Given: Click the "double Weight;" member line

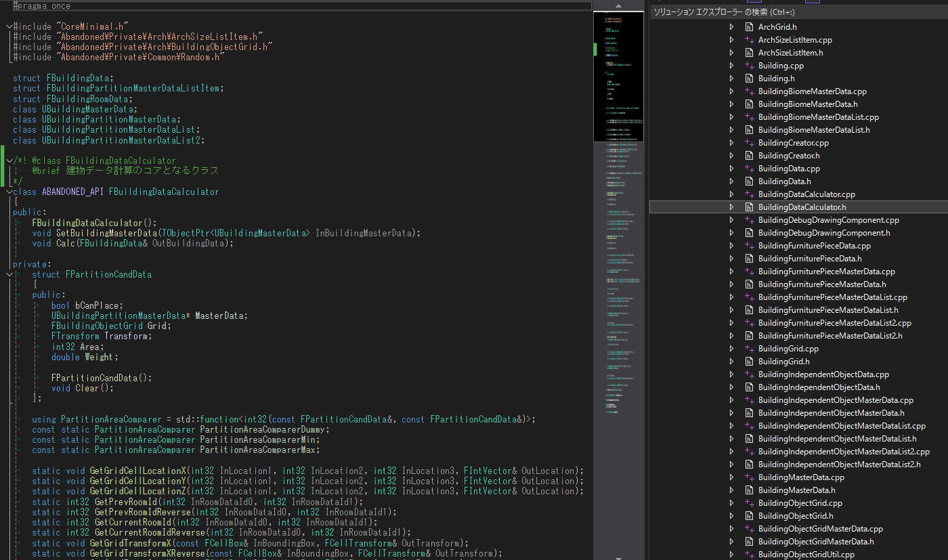Looking at the screenshot, I should click(x=85, y=357).
